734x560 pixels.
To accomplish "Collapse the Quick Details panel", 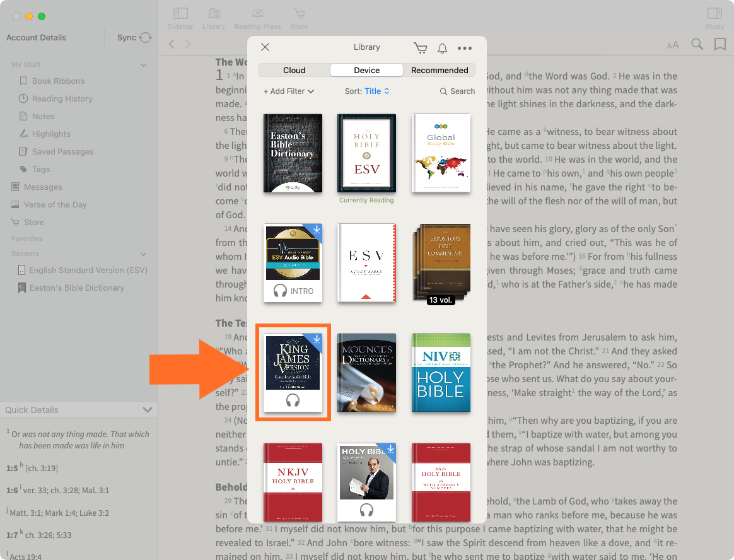I will click(148, 410).
